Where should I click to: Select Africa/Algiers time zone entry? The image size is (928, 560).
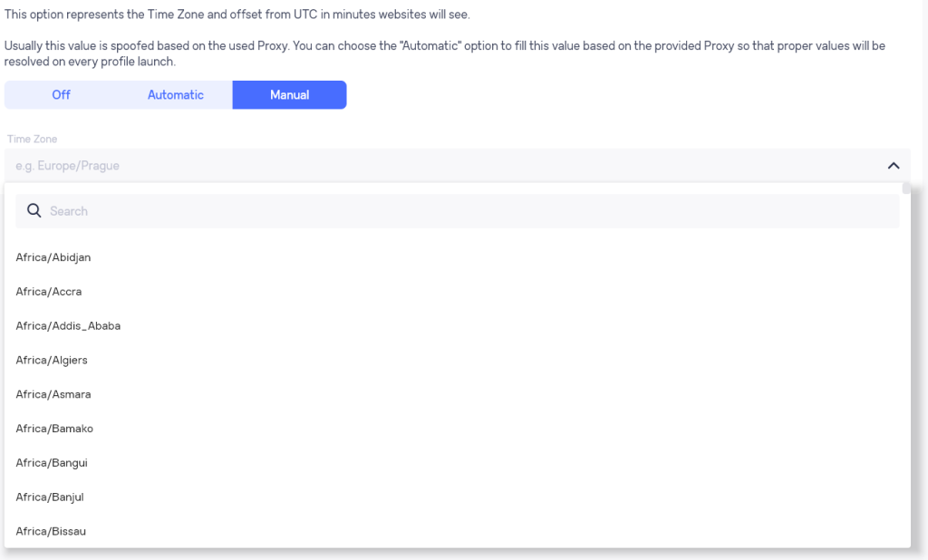tap(457, 361)
